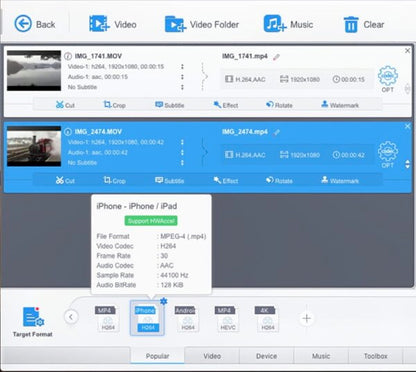Apply effect to IMG_2474.MOV

[226, 181]
